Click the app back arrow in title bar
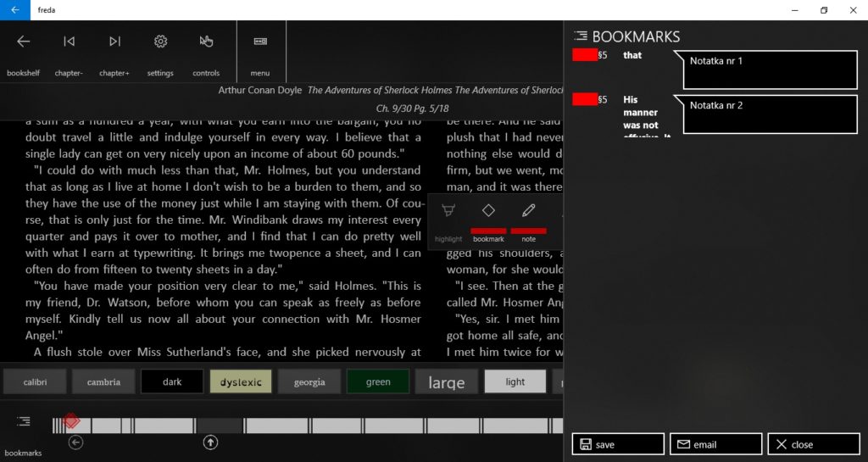868x462 pixels. click(15, 10)
